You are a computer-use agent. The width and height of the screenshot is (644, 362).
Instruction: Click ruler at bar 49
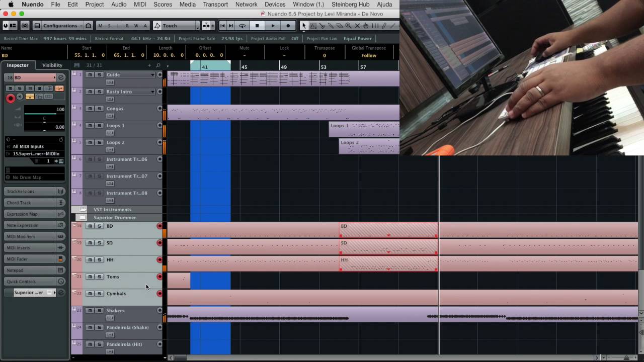[284, 67]
